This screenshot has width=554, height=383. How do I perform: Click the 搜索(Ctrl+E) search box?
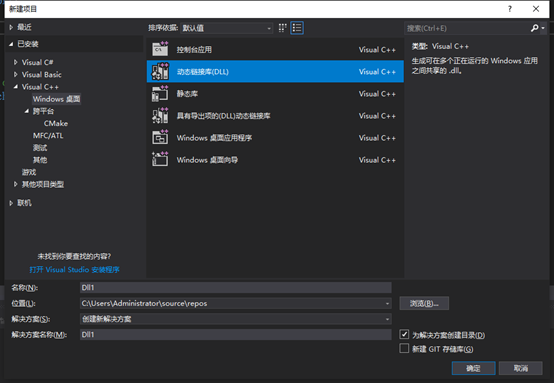pyautogui.click(x=467, y=28)
